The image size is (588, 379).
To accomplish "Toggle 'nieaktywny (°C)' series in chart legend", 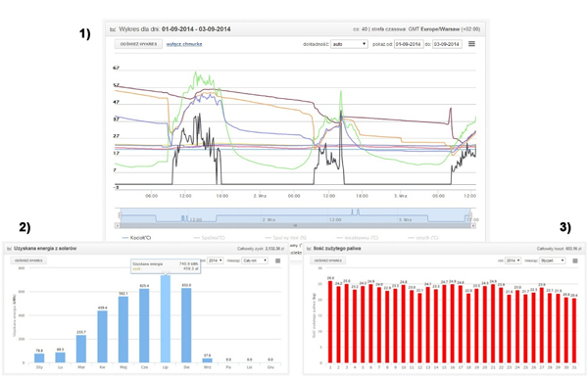I will 358,238.
